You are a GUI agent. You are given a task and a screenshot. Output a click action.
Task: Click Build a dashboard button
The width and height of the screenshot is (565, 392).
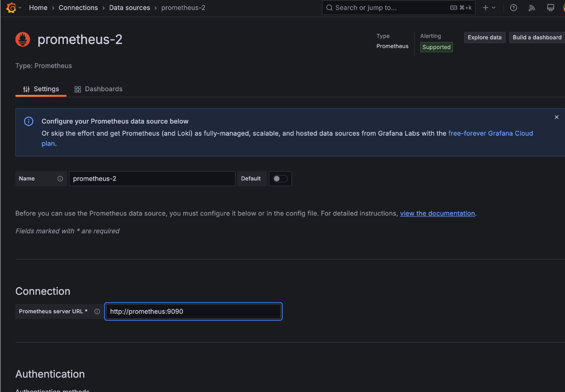click(x=537, y=38)
